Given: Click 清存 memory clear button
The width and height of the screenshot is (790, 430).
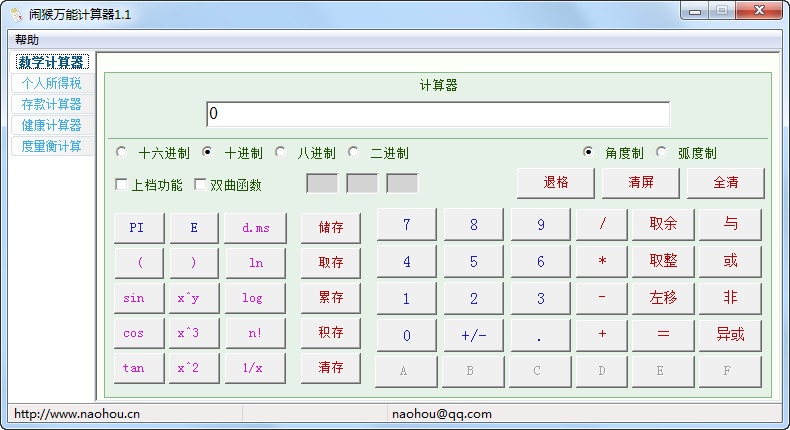Looking at the screenshot, I should click(x=331, y=368).
